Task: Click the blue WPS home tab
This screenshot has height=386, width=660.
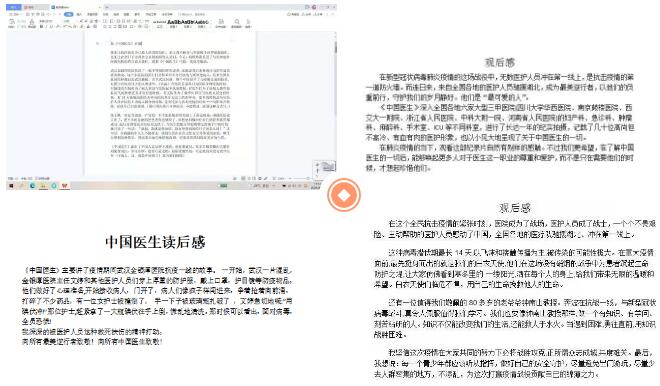Action: (13, 7)
